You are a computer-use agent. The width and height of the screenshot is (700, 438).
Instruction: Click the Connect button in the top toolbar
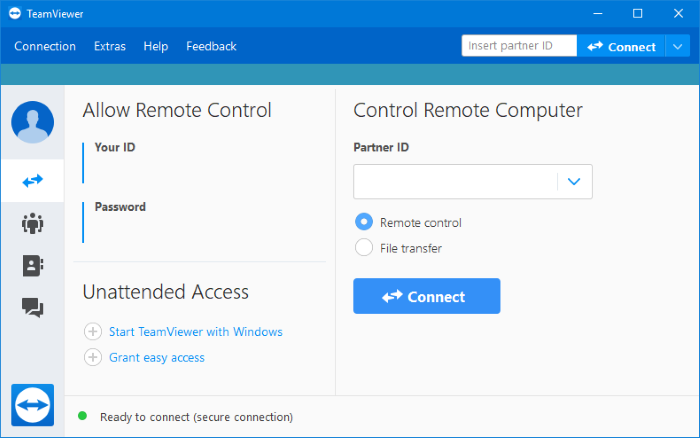621,46
